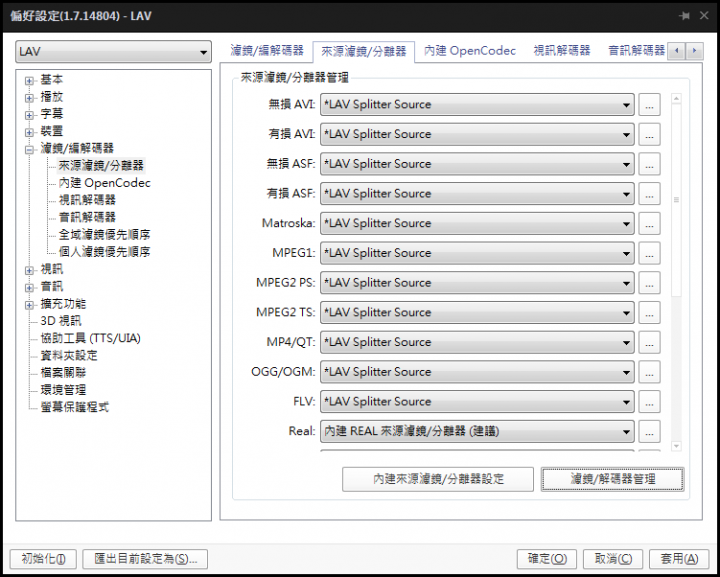This screenshot has width=720, height=577.
Task: Open 3D 視訊 settings in tree
Action: 61,321
